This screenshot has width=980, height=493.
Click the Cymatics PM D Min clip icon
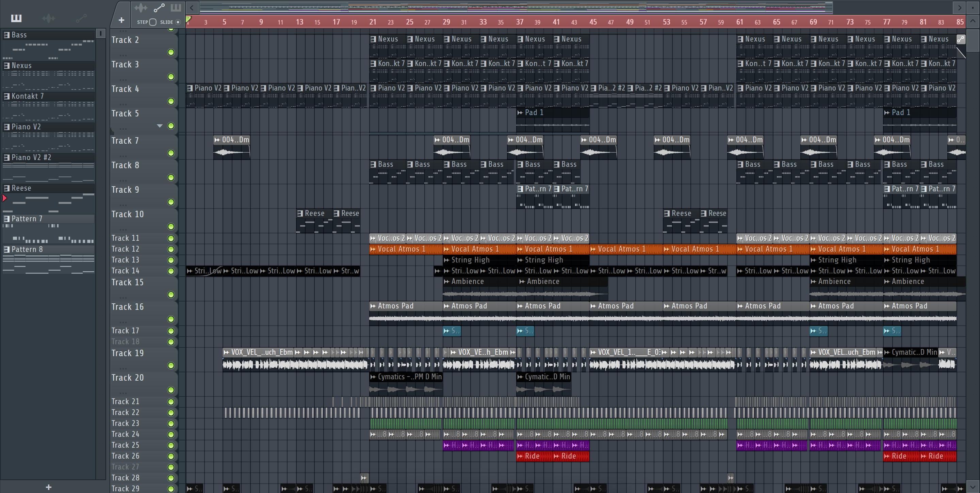373,377
